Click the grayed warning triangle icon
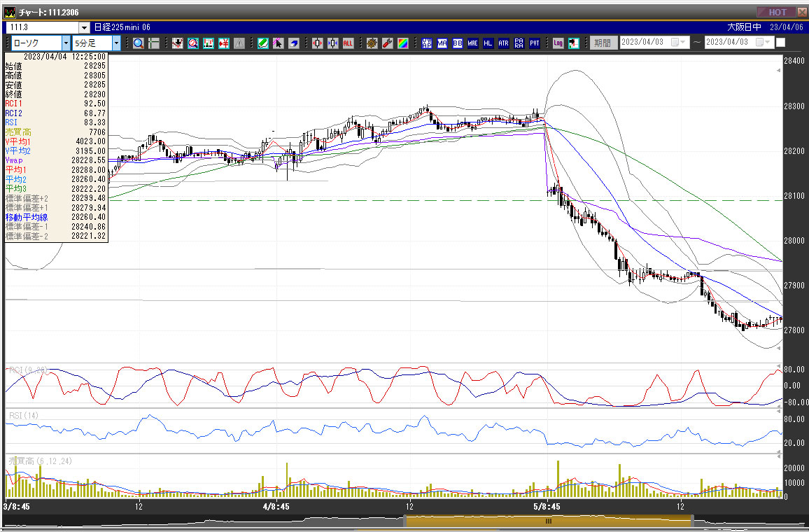This screenshot has height=532, width=809. point(239,43)
